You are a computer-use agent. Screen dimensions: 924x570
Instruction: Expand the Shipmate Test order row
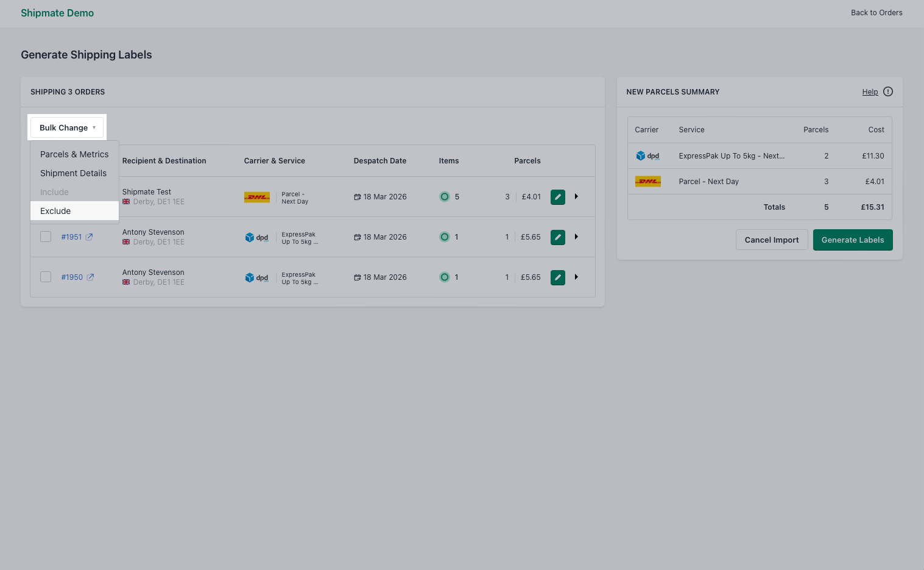click(576, 196)
